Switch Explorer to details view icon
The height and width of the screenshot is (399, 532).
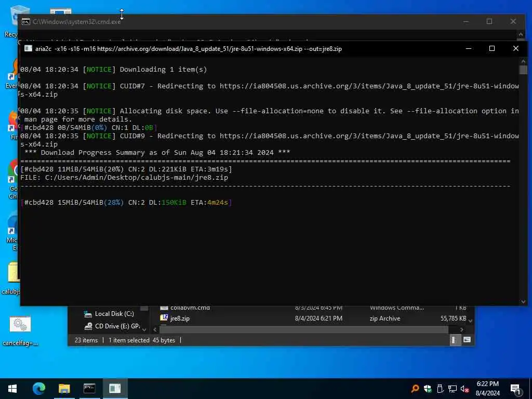[454, 340]
